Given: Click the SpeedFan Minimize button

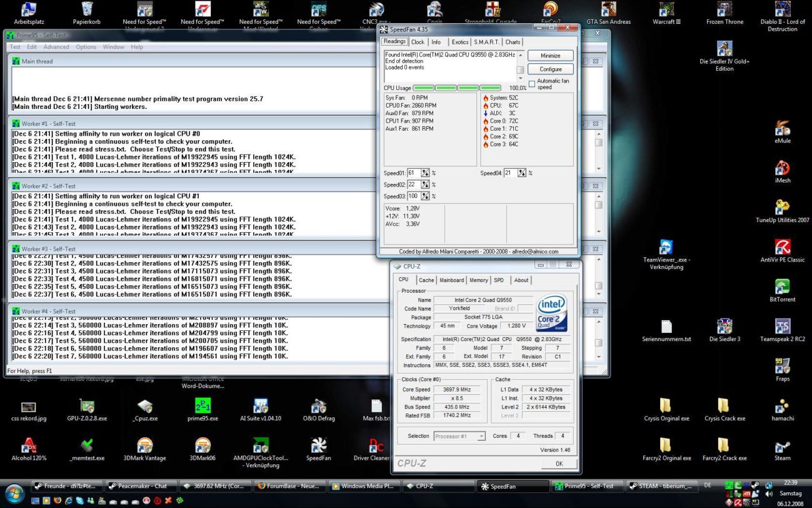Looking at the screenshot, I should point(551,56).
